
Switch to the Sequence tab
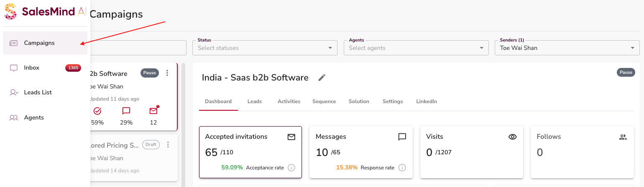tap(324, 101)
